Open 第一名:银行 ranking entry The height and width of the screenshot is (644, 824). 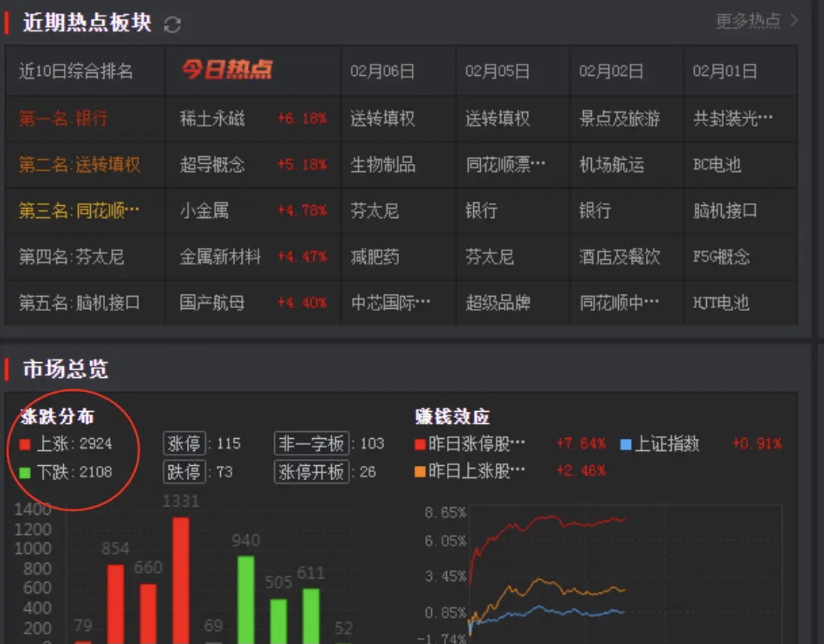63,118
